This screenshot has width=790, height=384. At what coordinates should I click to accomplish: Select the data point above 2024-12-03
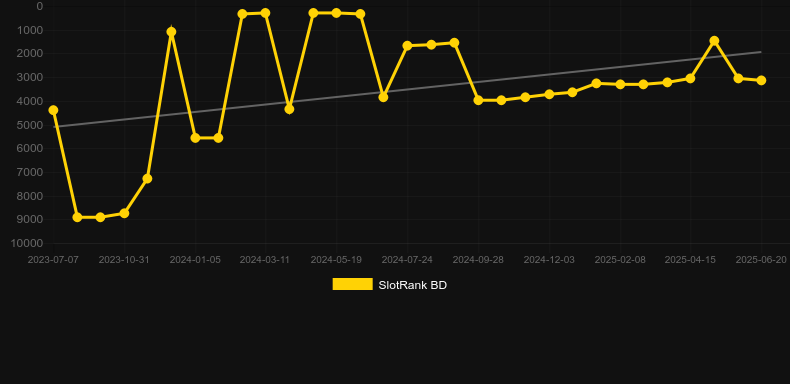(x=549, y=94)
